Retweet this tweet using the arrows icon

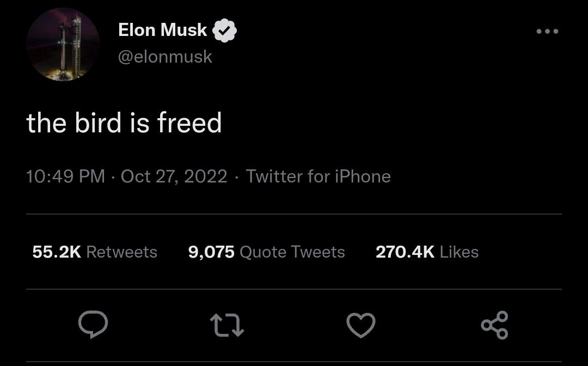(226, 325)
